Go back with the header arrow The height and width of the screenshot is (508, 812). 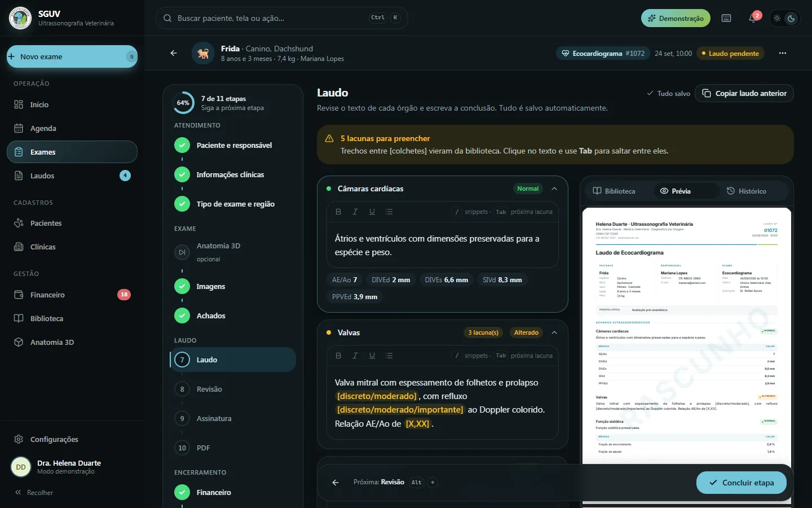pyautogui.click(x=174, y=53)
